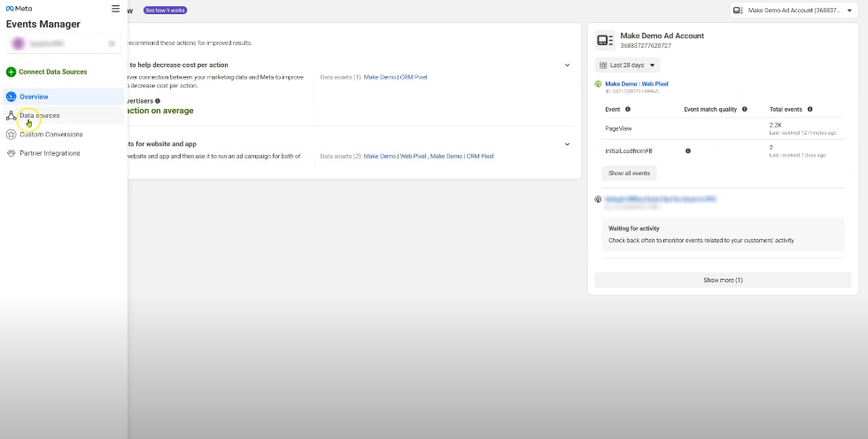Select the PageView event row
Image resolution: width=868 pixels, height=439 pixels.
pos(723,129)
